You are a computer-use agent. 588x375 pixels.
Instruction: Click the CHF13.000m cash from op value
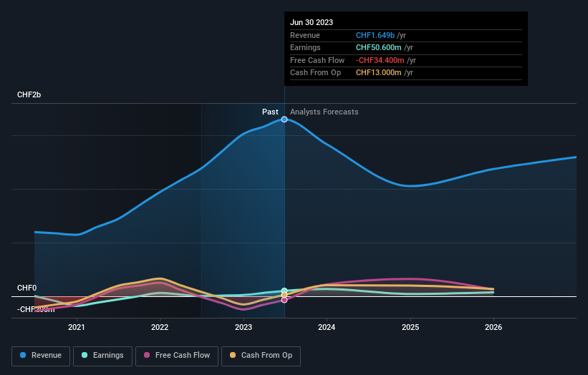click(379, 73)
